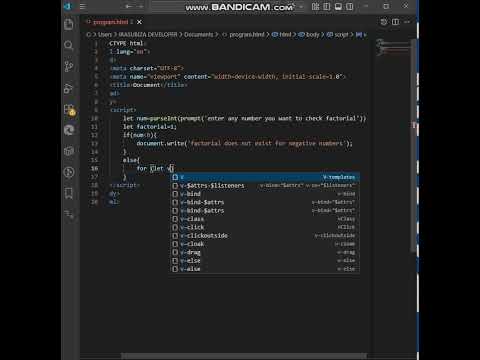Viewport: 480px width, 360px height.
Task: Select the v-cloak suggestion
Action: click(265, 244)
